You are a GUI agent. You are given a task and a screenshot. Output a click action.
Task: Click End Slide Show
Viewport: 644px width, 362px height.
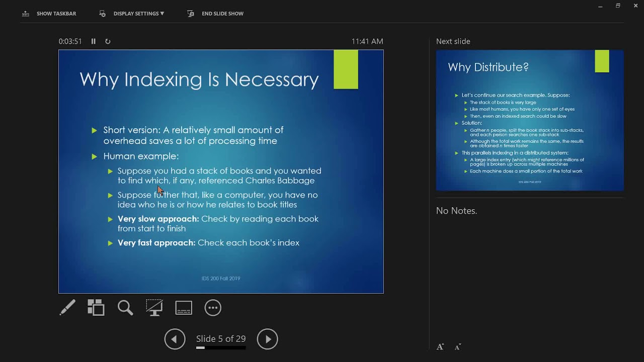coord(215,14)
